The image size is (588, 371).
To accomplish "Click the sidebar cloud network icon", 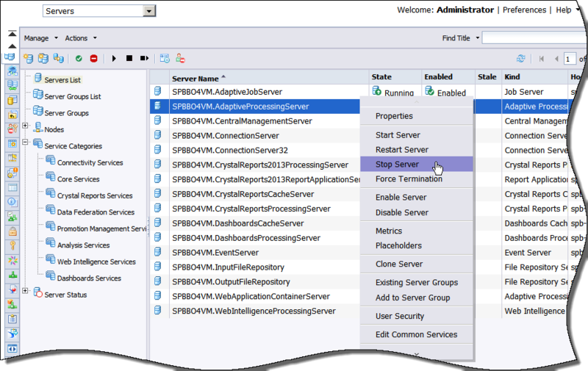I will point(12,71).
